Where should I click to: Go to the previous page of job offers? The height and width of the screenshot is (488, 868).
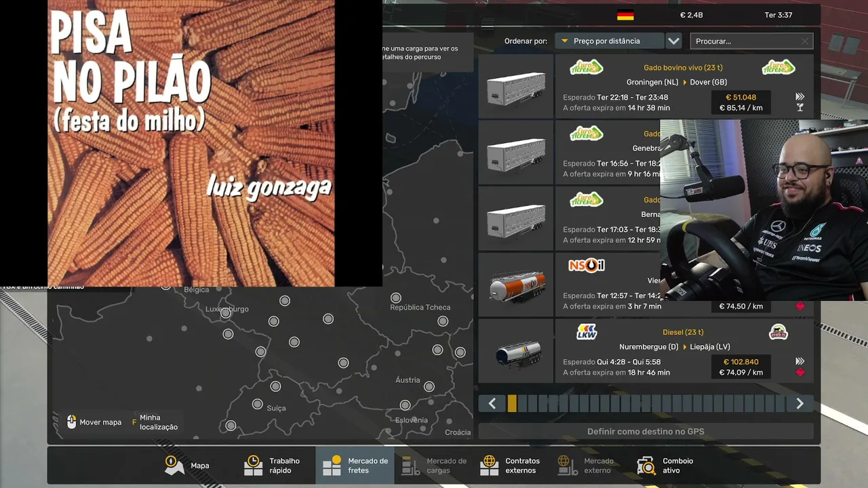[x=492, y=404]
